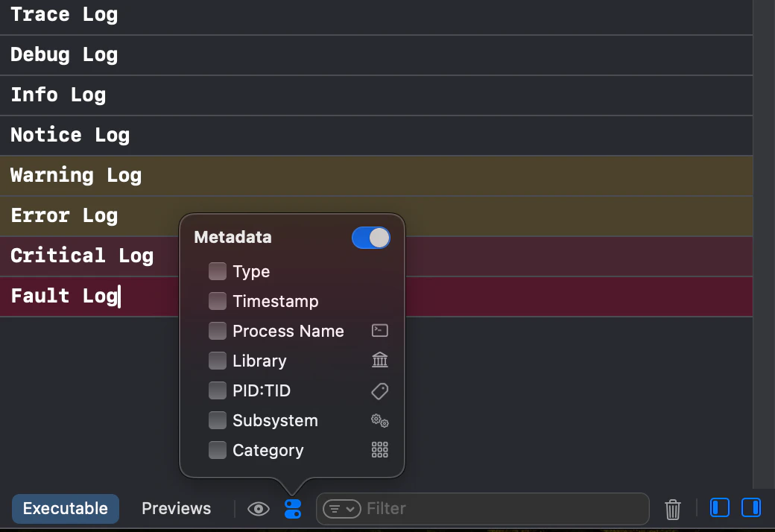Click the eye quick-look icon
This screenshot has height=532, width=775.
click(259, 509)
